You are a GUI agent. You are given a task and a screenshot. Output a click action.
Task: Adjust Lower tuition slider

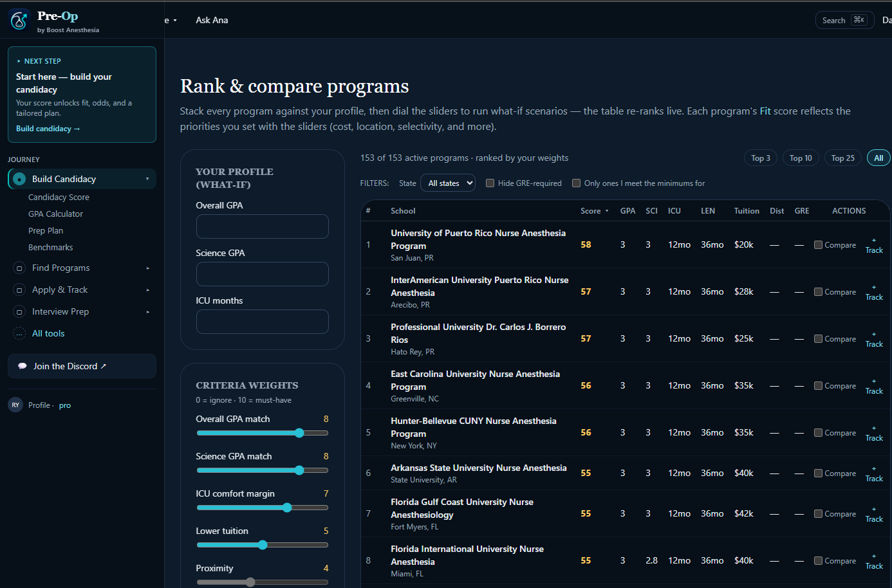pos(263,545)
